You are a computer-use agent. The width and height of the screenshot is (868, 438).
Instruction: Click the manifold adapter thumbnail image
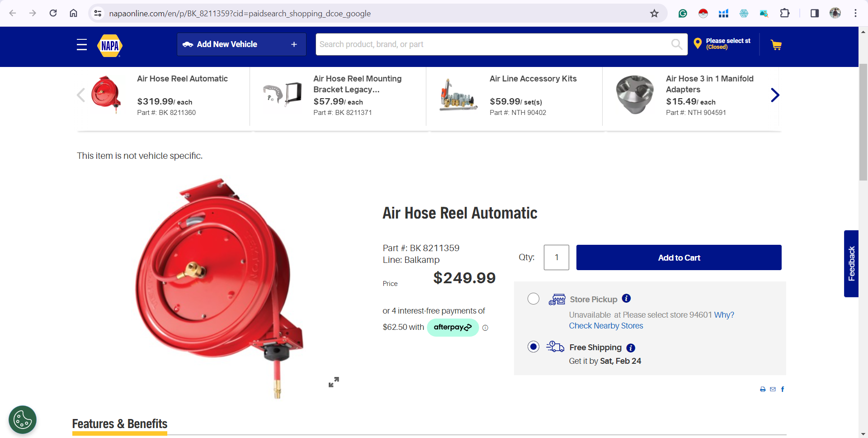pyautogui.click(x=635, y=95)
